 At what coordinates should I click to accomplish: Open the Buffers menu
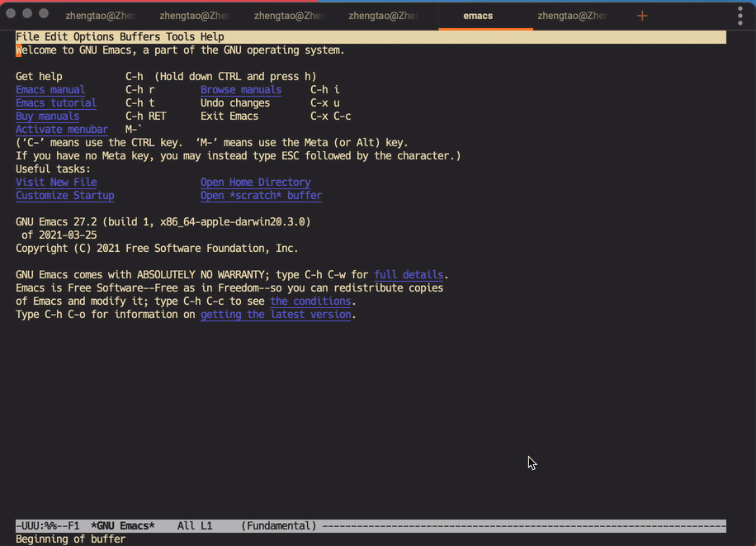tap(139, 37)
